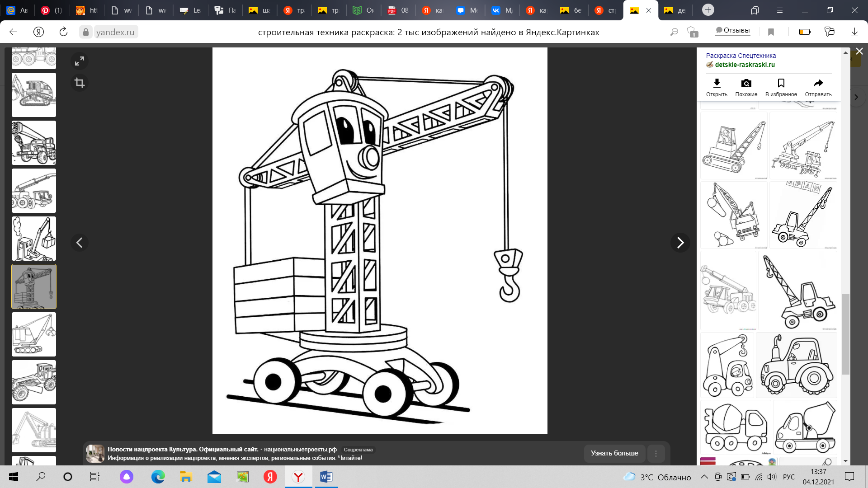Close the image viewer panel

[x=859, y=52]
